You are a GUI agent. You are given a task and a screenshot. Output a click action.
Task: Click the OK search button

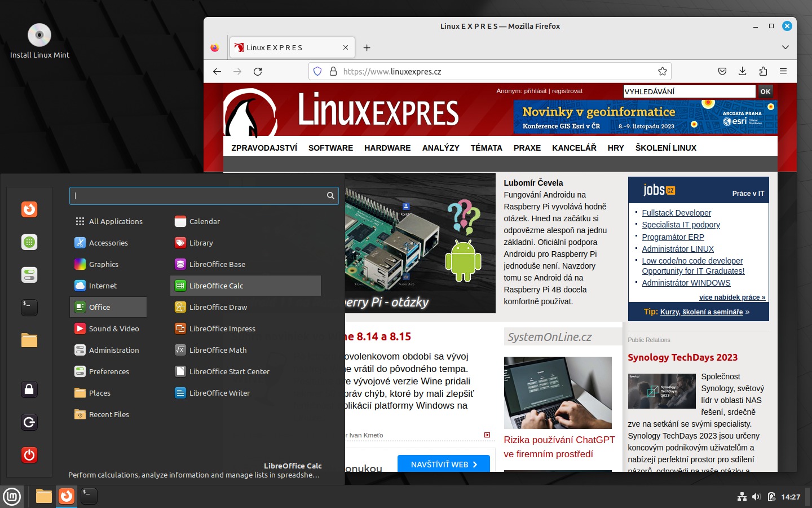tap(765, 91)
